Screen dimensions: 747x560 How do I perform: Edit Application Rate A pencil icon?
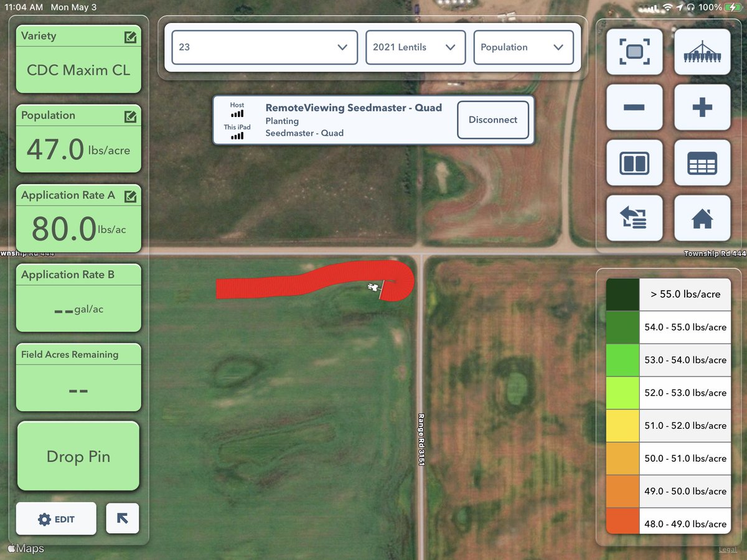[x=130, y=196]
